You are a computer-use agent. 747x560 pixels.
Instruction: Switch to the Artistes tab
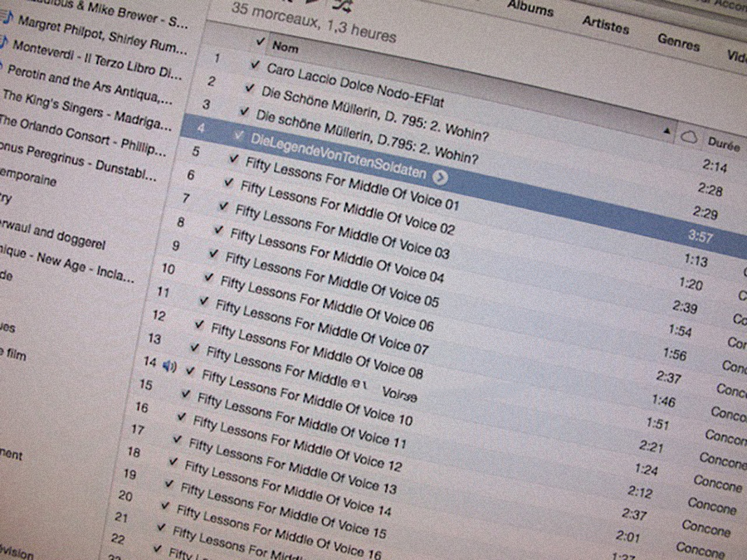pyautogui.click(x=605, y=25)
